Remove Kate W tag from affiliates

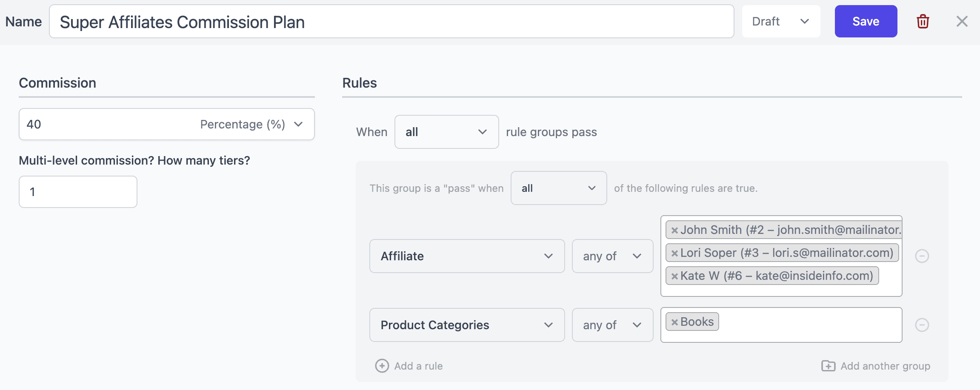(x=674, y=276)
